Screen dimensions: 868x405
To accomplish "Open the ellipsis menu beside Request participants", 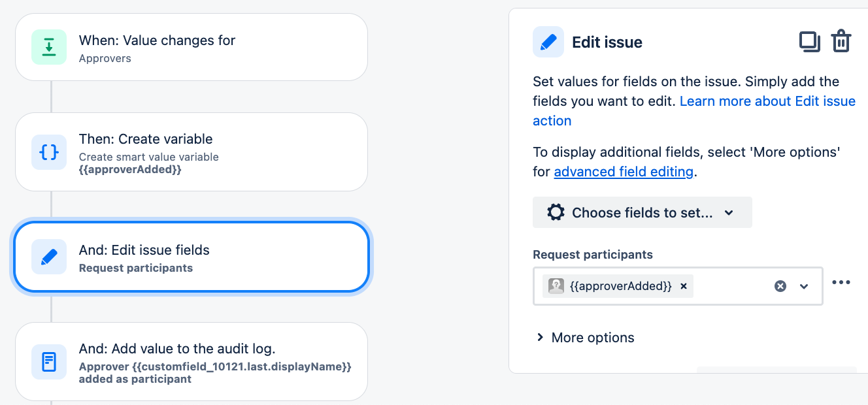I will click(x=841, y=282).
